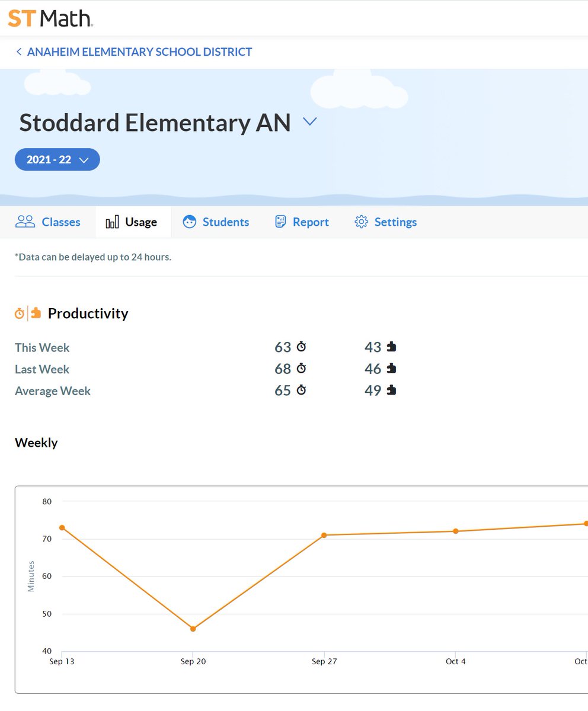This screenshot has width=588, height=711.
Task: Click the stopwatch icon in the Productivity header
Action: tap(20, 313)
